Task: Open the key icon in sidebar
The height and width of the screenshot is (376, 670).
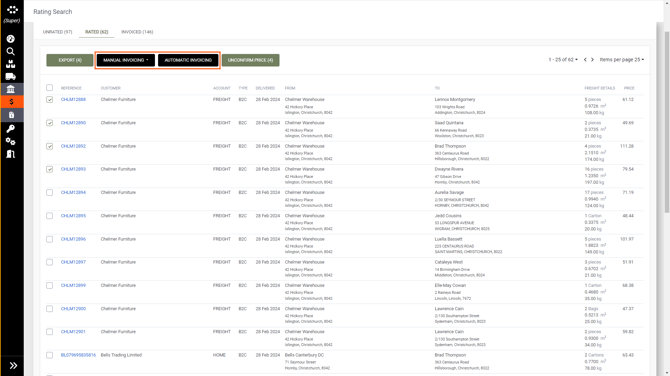Action: [11, 129]
